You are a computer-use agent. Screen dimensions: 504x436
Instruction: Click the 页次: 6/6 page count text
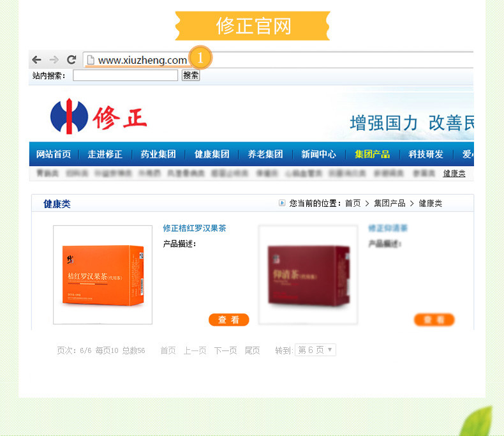pyautogui.click(x=74, y=350)
